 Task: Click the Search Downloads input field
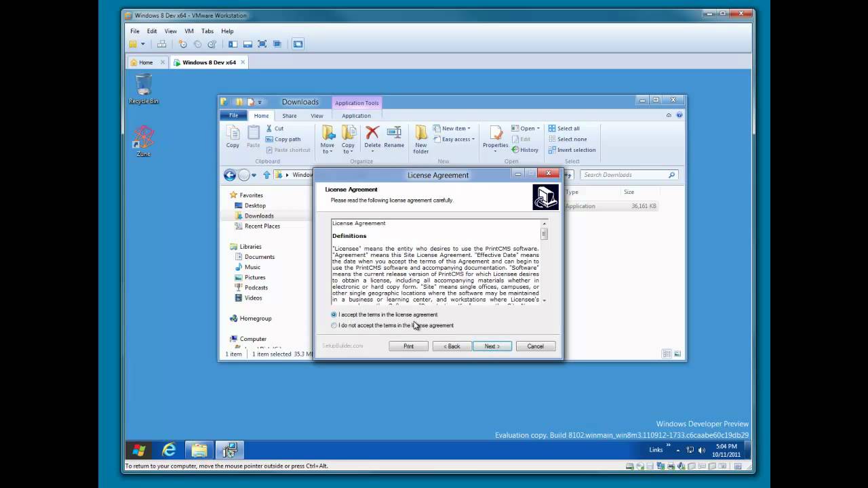click(629, 175)
